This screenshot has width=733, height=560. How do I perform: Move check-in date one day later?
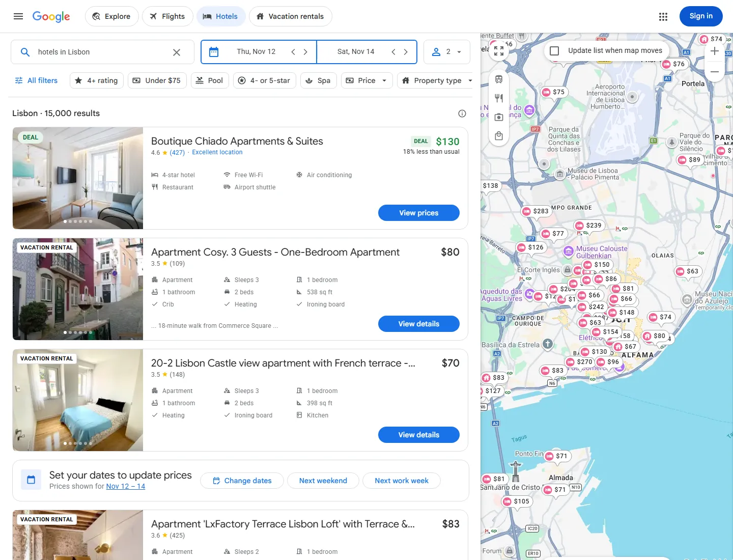[x=305, y=52]
